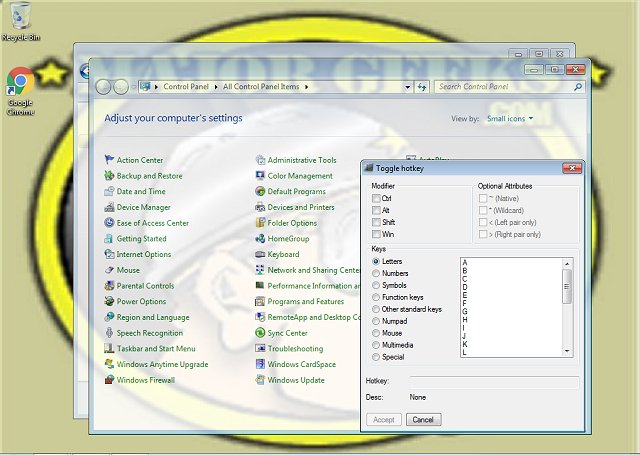The height and width of the screenshot is (455, 640).
Task: Select the Function keys radio option
Action: [x=376, y=297]
